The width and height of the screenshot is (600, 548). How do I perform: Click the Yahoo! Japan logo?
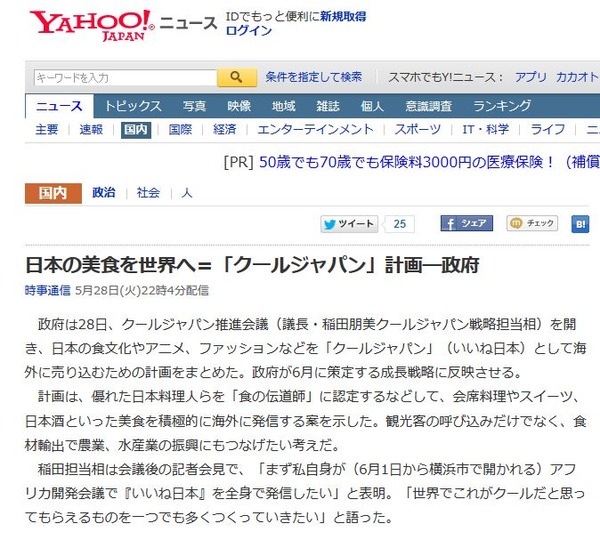point(92,25)
